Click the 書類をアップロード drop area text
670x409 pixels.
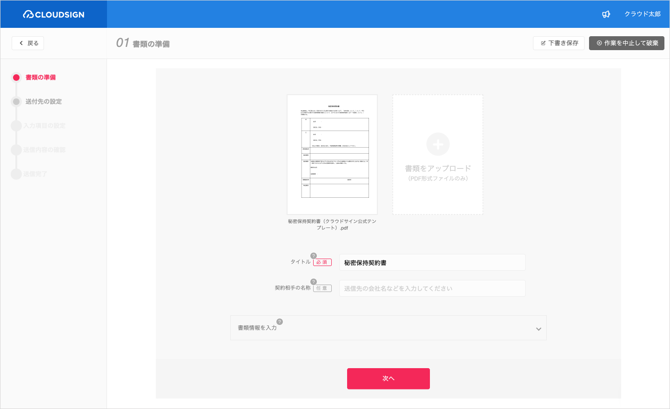[437, 169]
